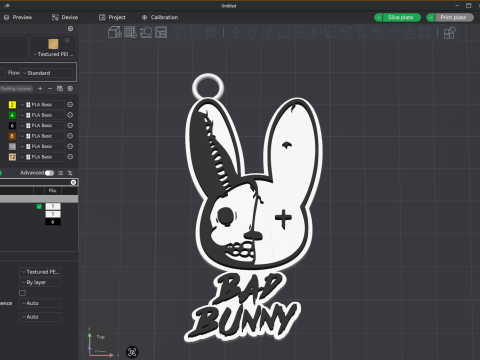Click the Slice plate button
This screenshot has width=480, height=360.
point(401,17)
